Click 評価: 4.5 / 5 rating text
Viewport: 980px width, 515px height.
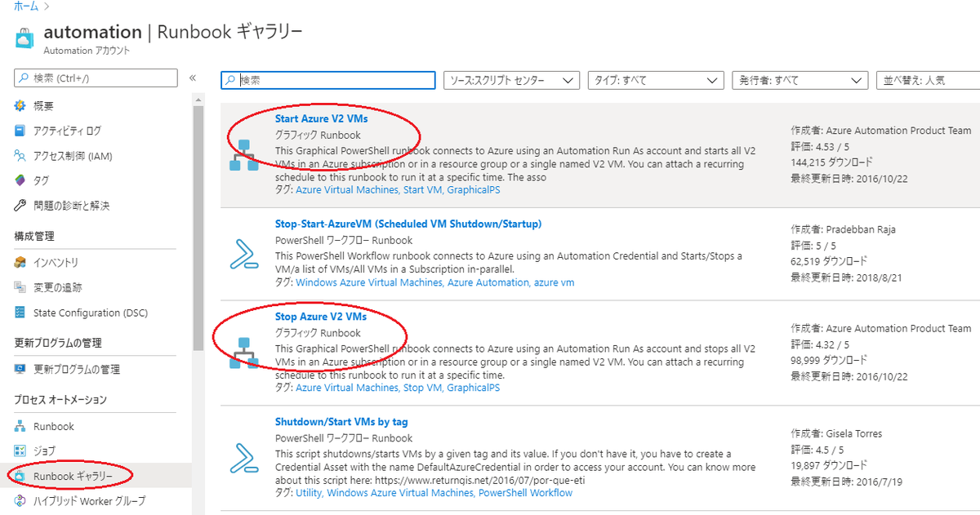pos(817,449)
